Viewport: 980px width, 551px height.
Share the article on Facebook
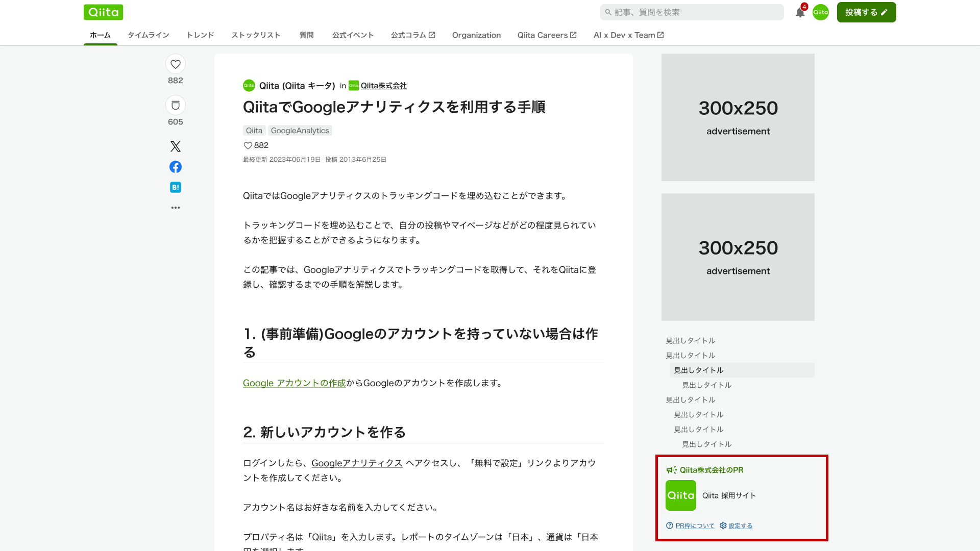pyautogui.click(x=176, y=167)
